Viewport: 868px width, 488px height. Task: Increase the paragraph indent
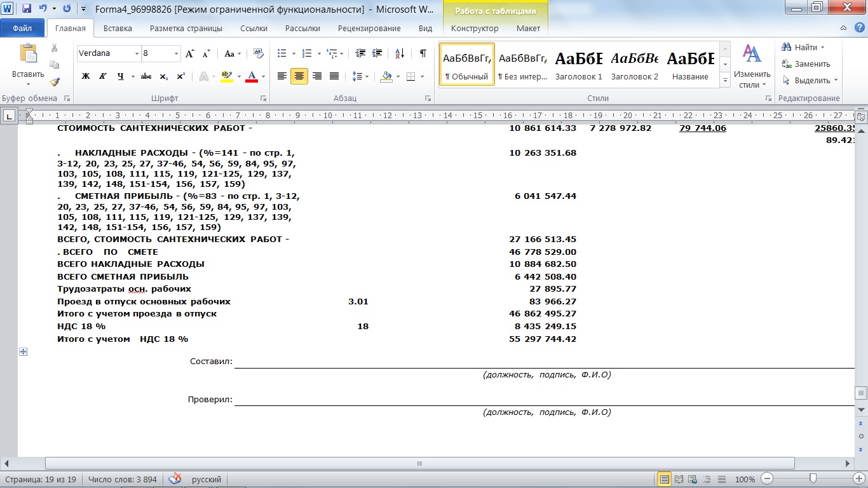[377, 53]
